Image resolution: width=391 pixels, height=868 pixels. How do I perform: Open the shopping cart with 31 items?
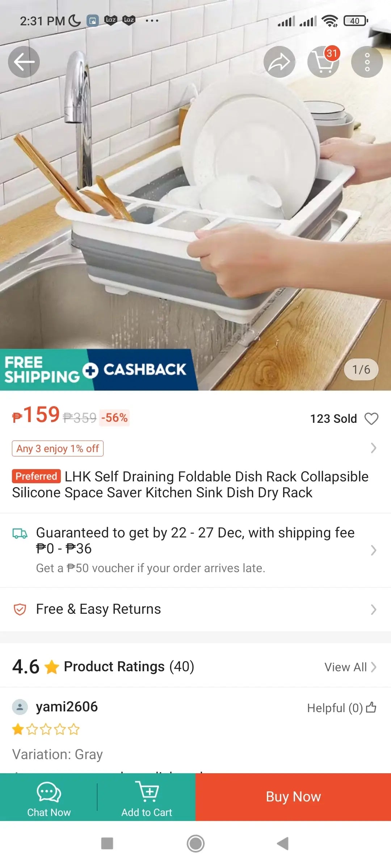click(x=323, y=62)
